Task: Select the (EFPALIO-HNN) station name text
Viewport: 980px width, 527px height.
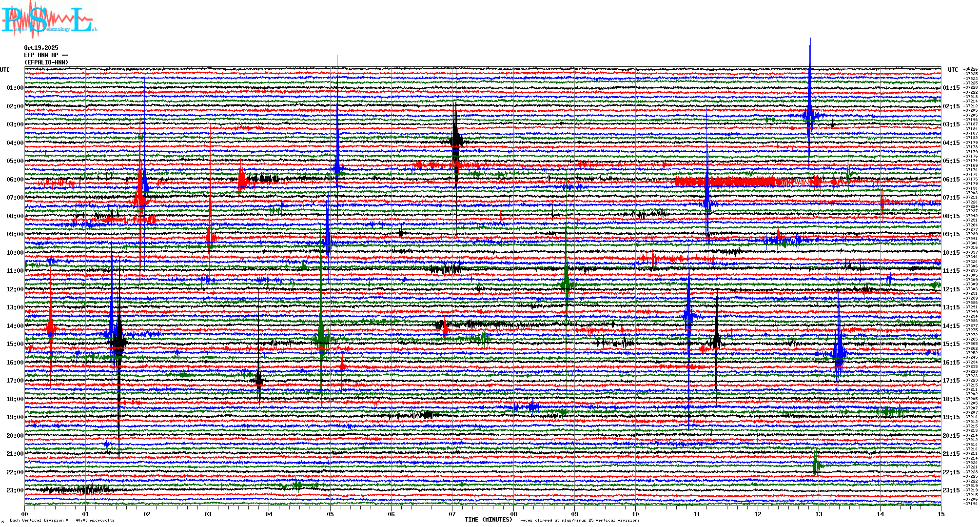Action: pos(46,62)
